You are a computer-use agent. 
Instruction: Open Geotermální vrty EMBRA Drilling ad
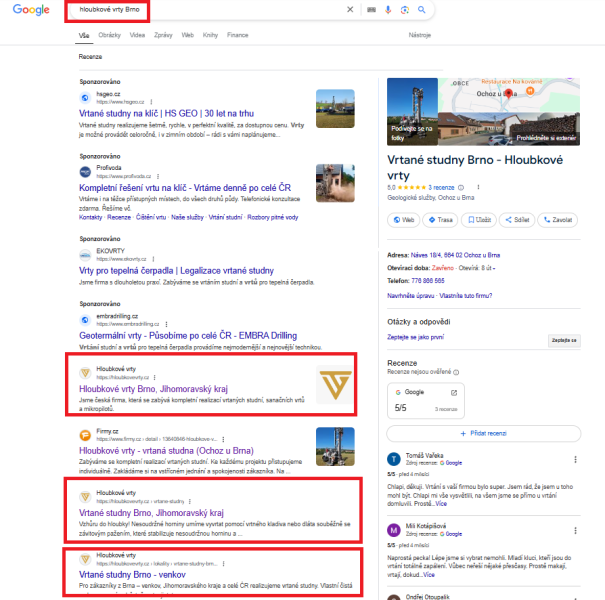(x=188, y=336)
